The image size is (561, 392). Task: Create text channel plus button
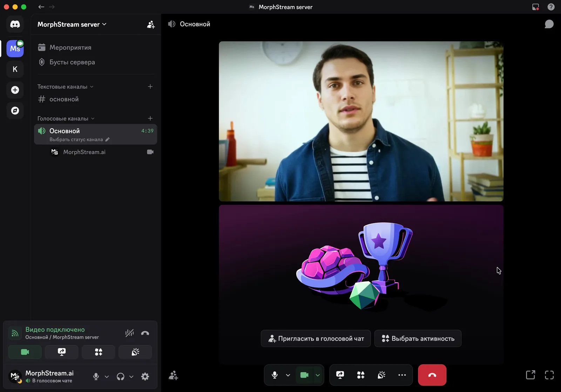150,87
